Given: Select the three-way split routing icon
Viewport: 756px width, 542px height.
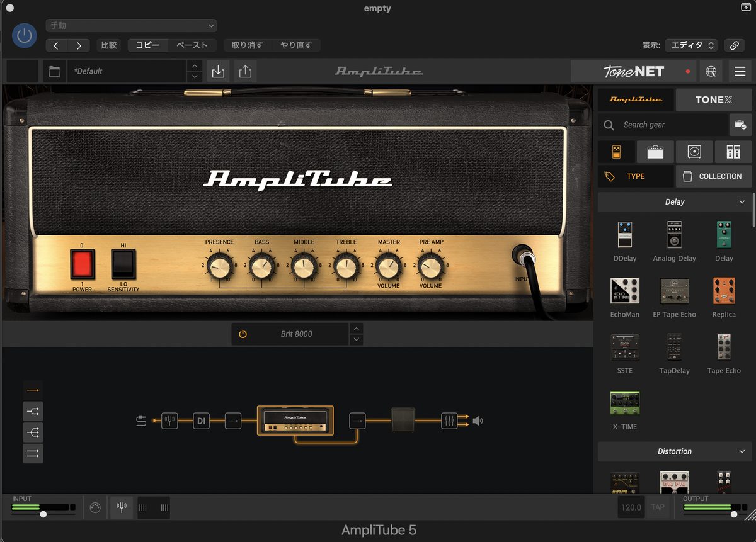Looking at the screenshot, I should [33, 432].
